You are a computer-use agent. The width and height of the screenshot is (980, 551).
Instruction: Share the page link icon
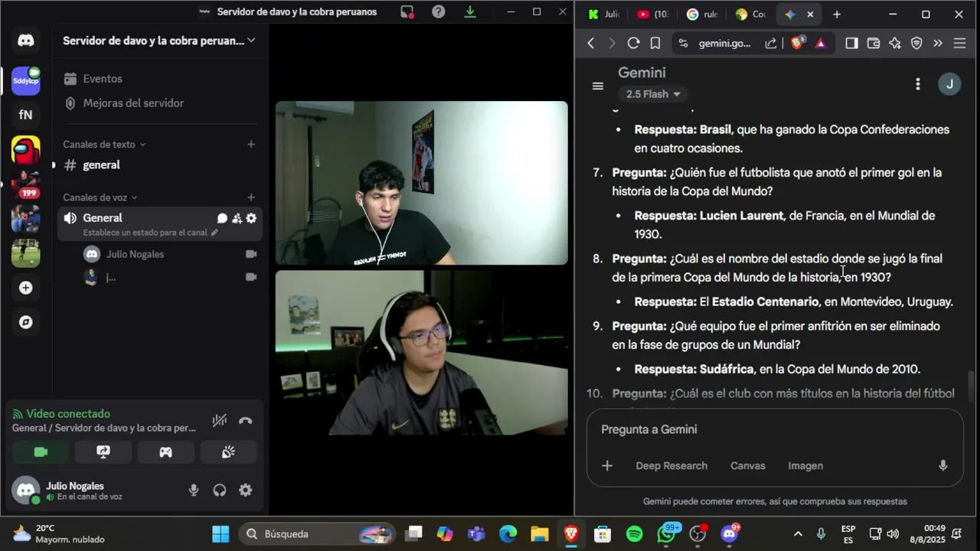[771, 44]
